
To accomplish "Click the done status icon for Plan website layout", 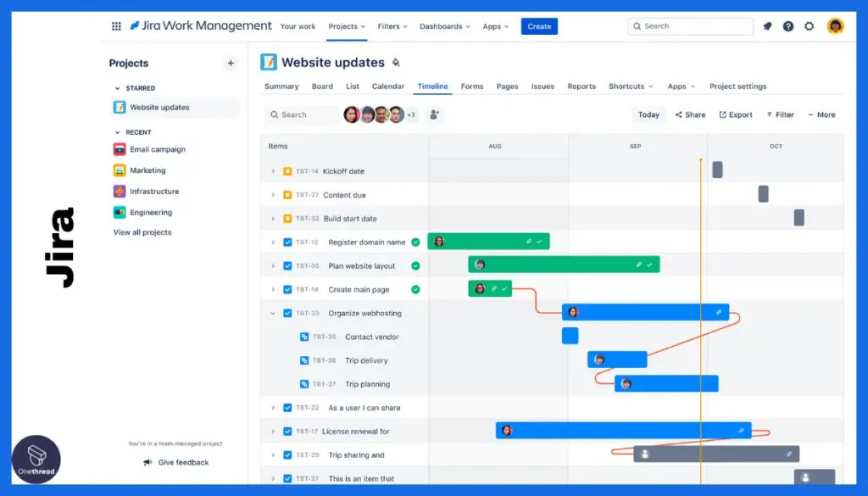I will coord(415,265).
